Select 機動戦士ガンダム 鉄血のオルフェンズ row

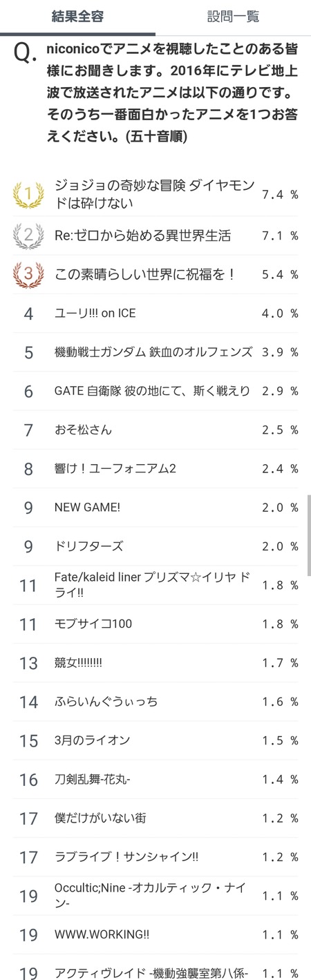point(155,352)
